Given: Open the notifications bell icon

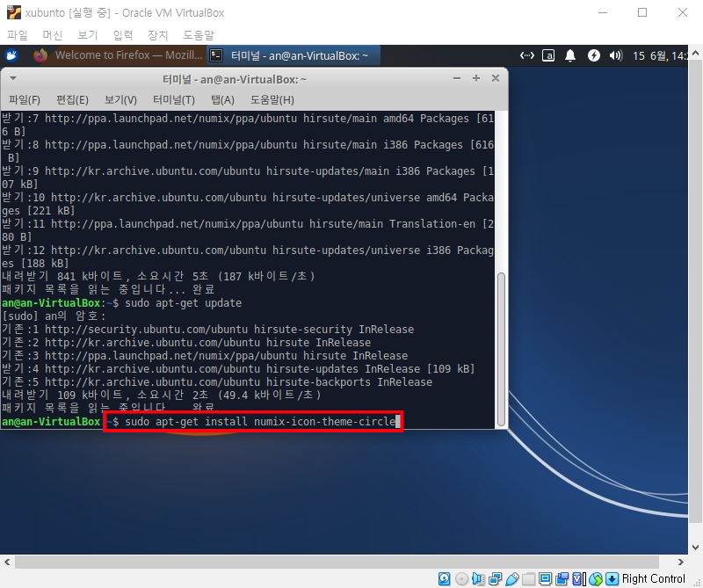Looking at the screenshot, I should click(x=570, y=55).
